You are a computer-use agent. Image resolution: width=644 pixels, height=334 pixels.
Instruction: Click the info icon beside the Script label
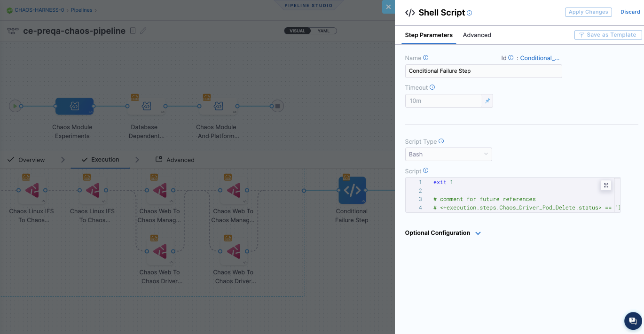426,171
